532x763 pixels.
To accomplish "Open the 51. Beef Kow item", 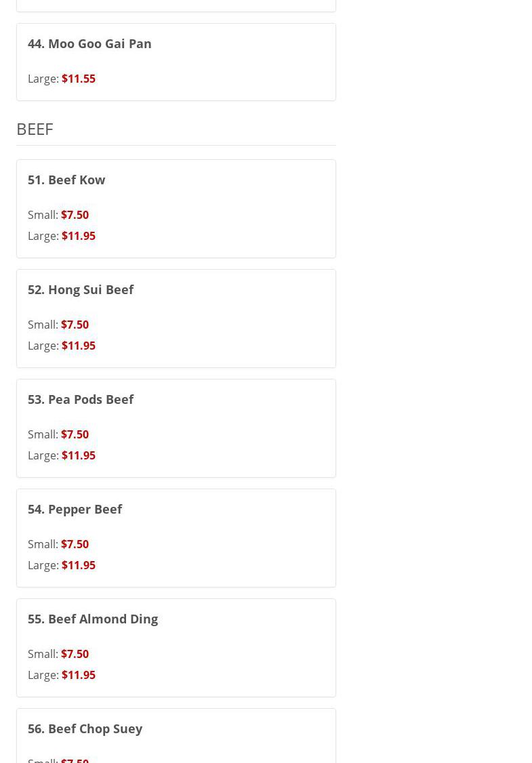I will point(66,180).
